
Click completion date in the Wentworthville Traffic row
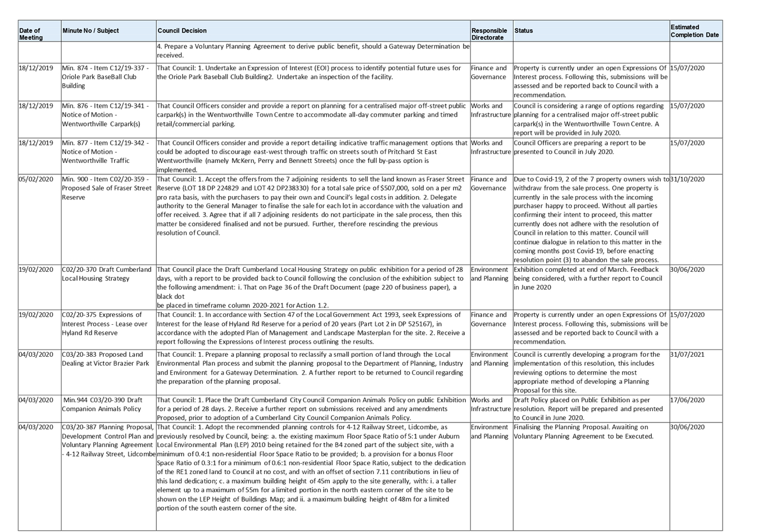[687, 143]
